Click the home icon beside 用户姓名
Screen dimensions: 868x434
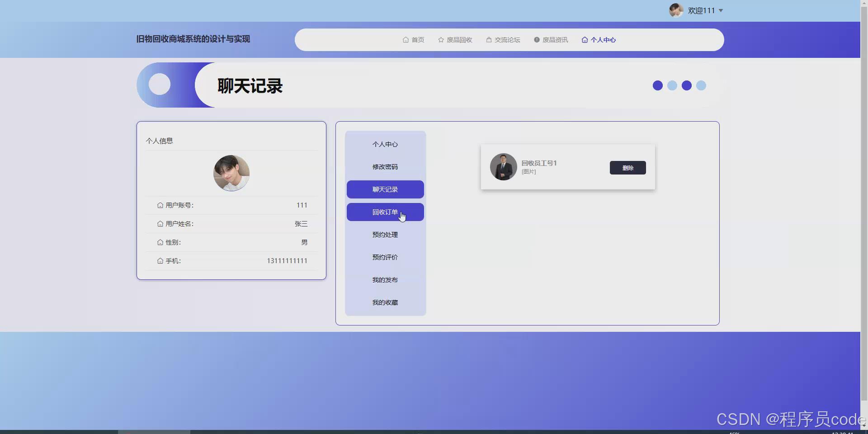[x=160, y=224]
